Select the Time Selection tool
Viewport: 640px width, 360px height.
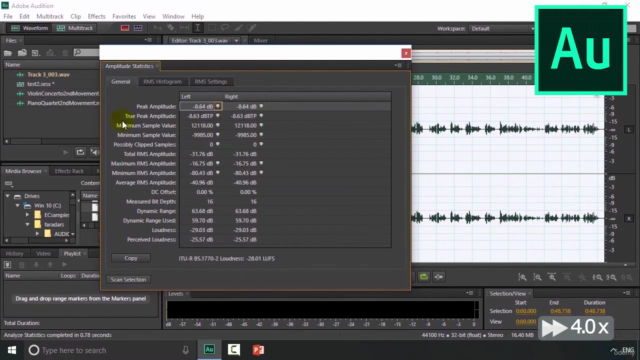point(198,28)
